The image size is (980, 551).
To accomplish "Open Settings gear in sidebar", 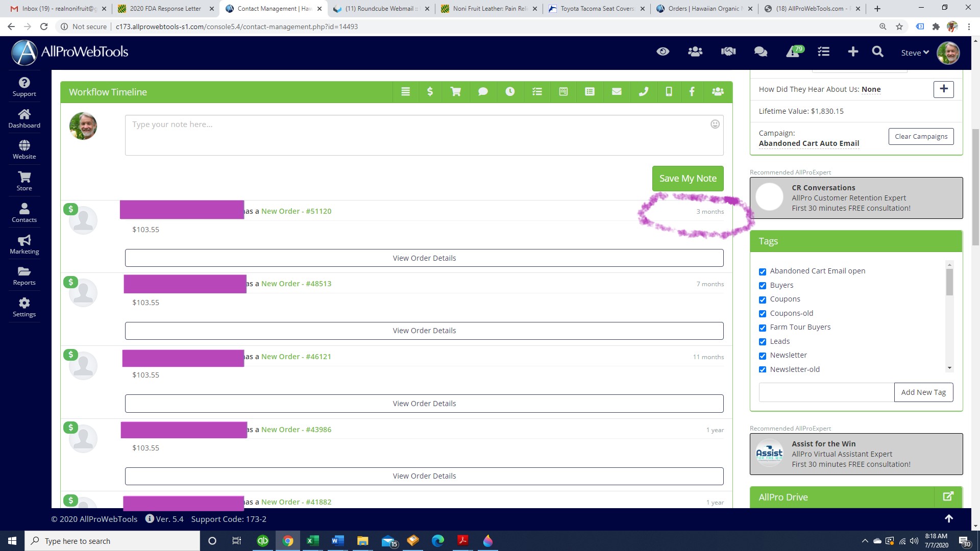I will [x=24, y=307].
